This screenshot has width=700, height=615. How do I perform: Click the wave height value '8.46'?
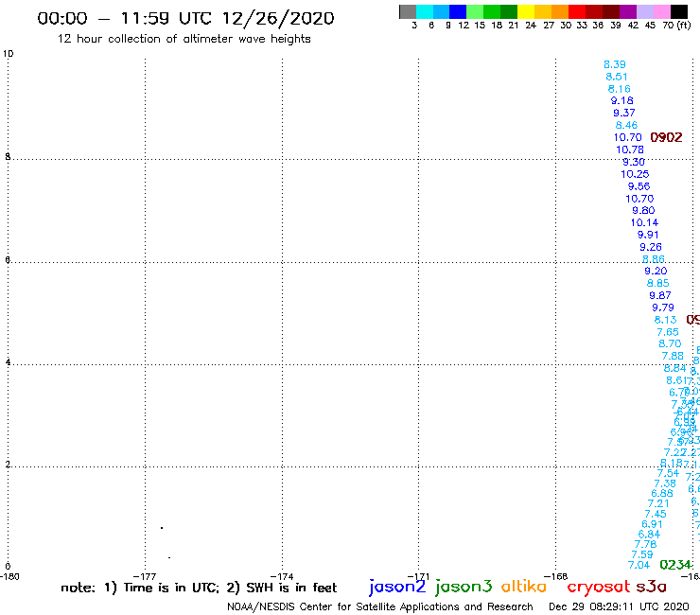click(x=626, y=125)
